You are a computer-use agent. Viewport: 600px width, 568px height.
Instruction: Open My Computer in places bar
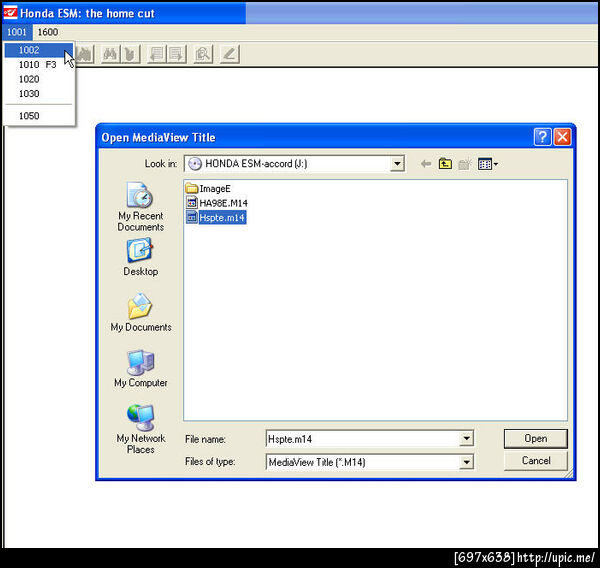point(140,369)
